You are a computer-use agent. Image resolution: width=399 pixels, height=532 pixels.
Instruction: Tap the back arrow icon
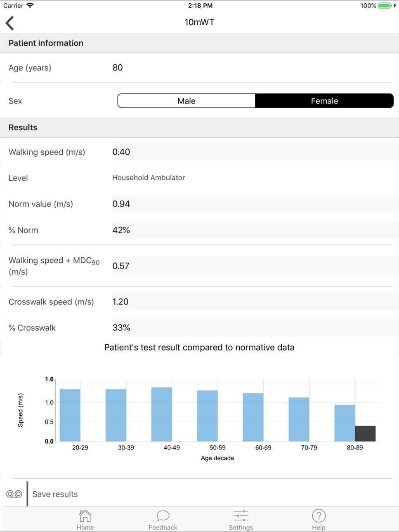(10, 23)
